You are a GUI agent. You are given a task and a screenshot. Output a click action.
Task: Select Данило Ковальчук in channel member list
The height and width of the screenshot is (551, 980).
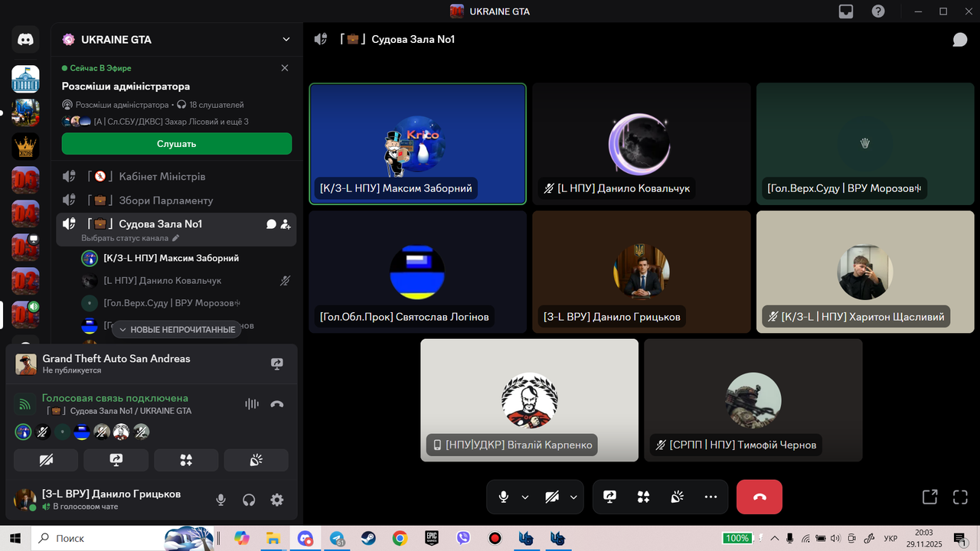pos(186,281)
